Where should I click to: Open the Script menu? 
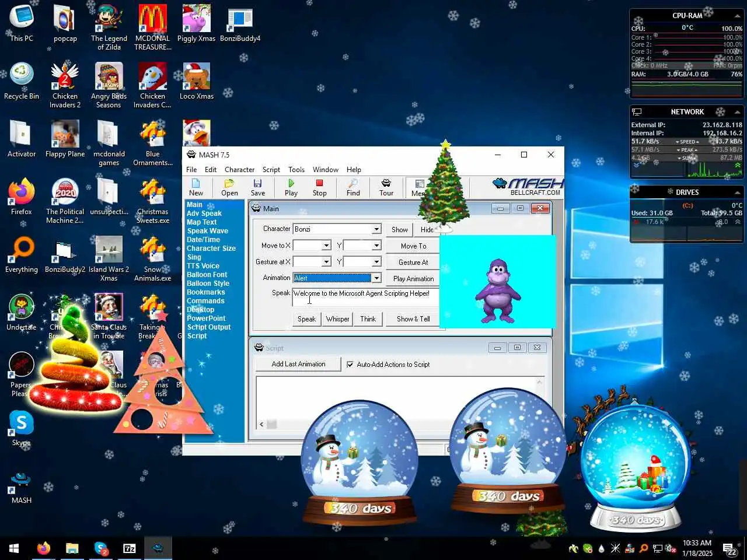click(x=271, y=170)
